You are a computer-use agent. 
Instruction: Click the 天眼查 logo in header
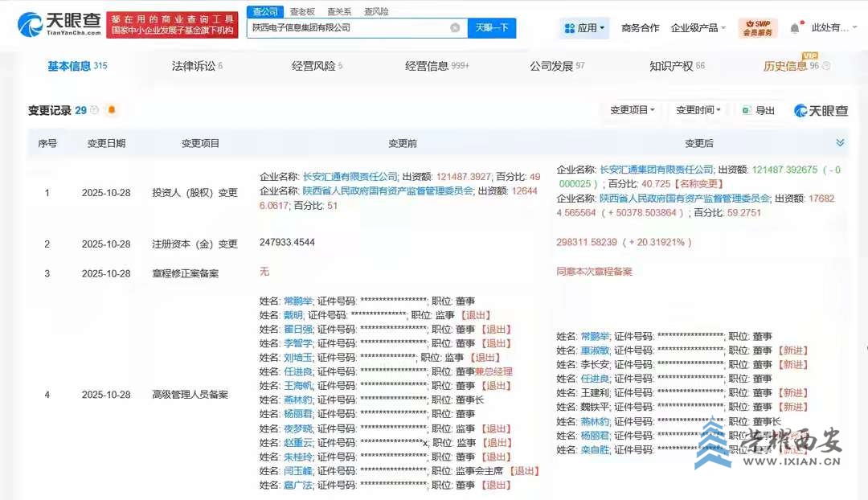coord(59,25)
